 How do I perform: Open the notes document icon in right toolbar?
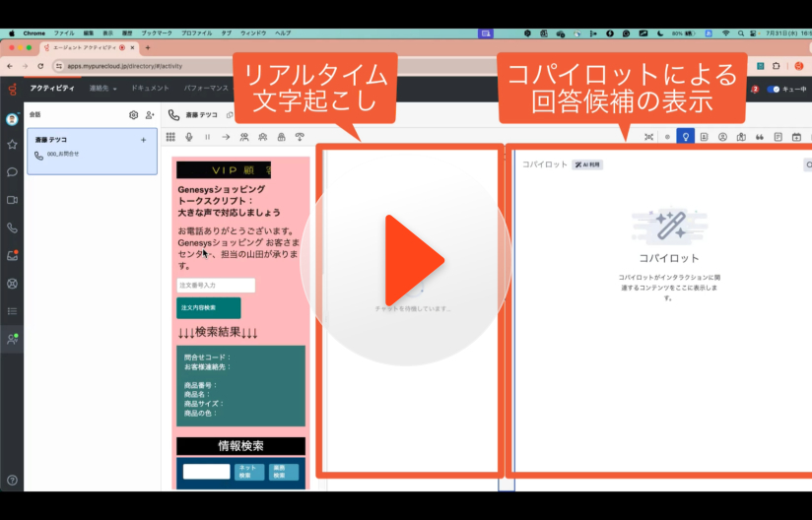(x=778, y=137)
